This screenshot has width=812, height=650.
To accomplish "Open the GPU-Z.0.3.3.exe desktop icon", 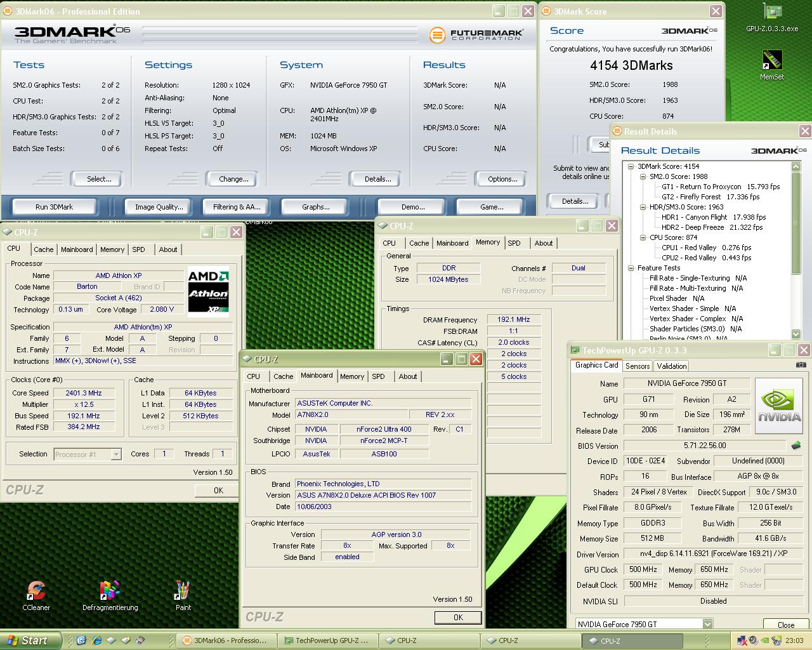I will [x=772, y=18].
